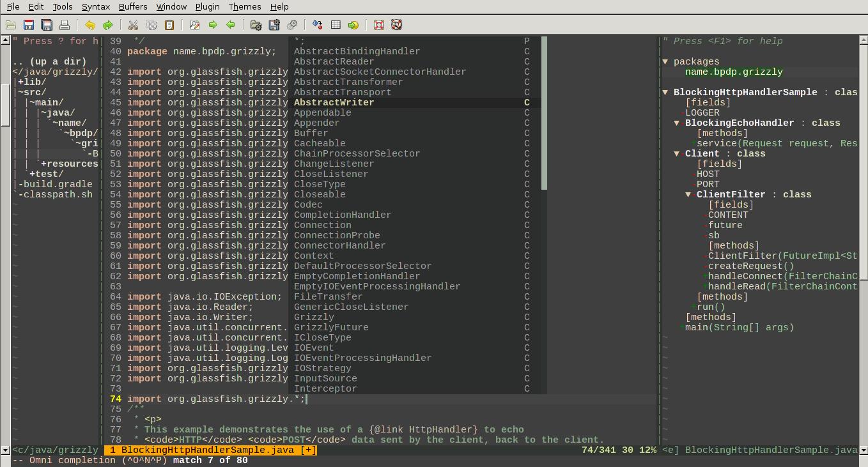
Task: Save the current file using the toolbar
Action: (29, 25)
